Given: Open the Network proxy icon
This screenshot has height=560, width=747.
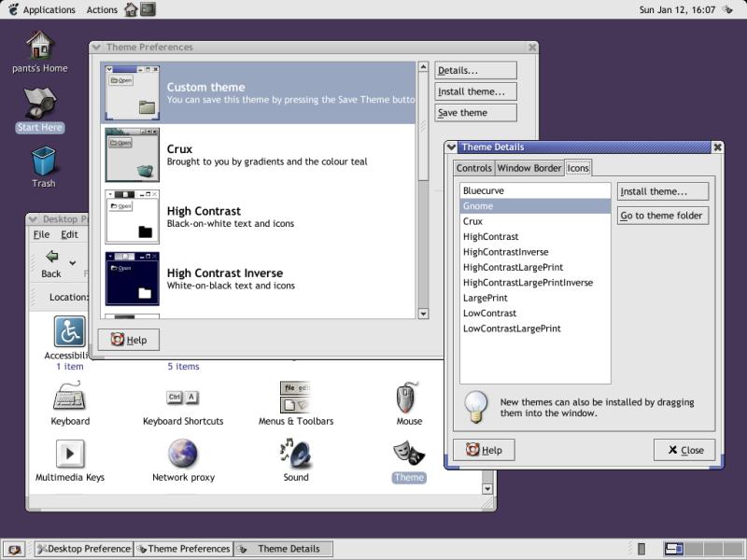Looking at the screenshot, I should pyautogui.click(x=183, y=455).
